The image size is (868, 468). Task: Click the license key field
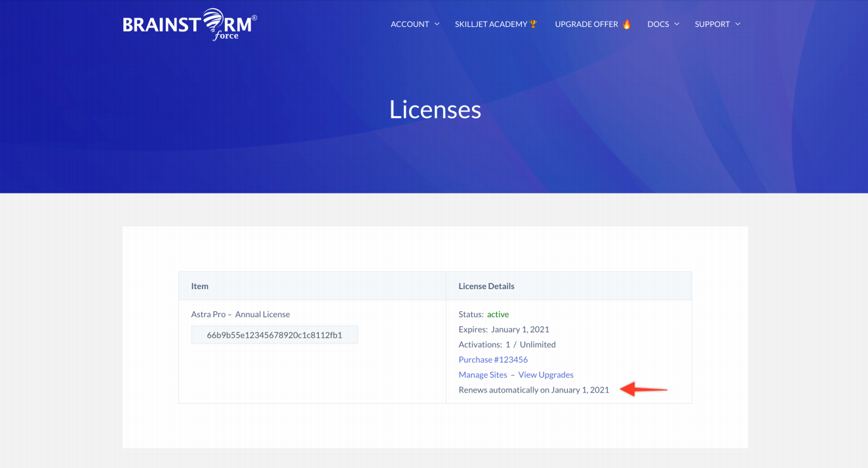[x=275, y=335]
